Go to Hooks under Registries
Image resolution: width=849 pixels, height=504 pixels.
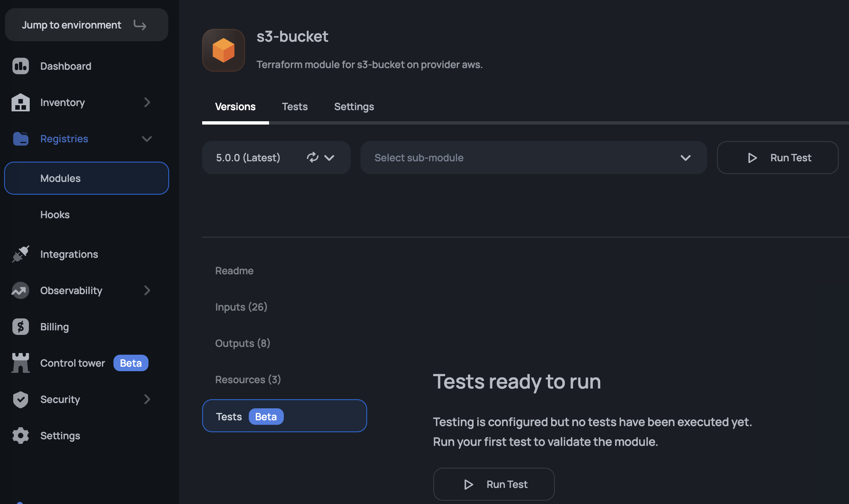click(55, 214)
